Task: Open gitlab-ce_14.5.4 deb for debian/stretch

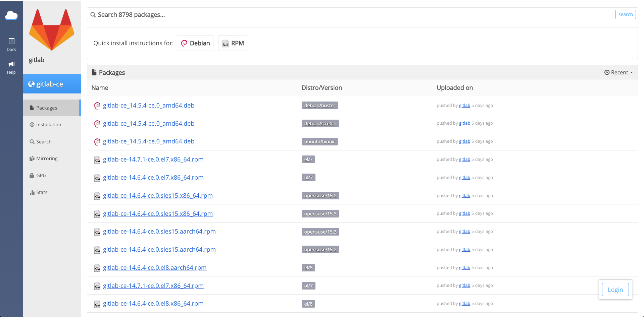Action: point(149,124)
